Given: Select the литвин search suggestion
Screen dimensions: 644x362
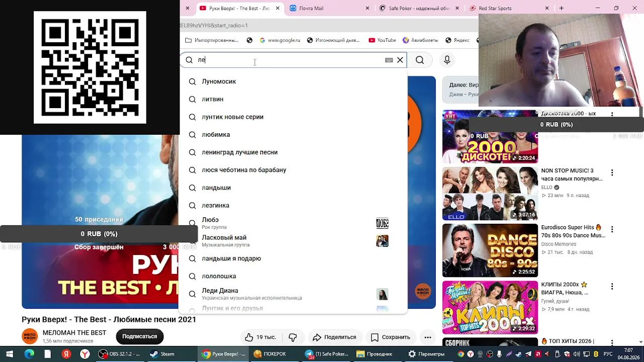Looking at the screenshot, I should click(293, 99).
